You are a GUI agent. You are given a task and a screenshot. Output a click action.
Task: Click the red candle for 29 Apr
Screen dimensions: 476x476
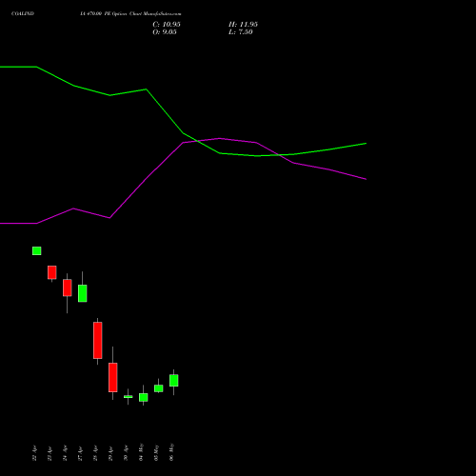coord(113,377)
